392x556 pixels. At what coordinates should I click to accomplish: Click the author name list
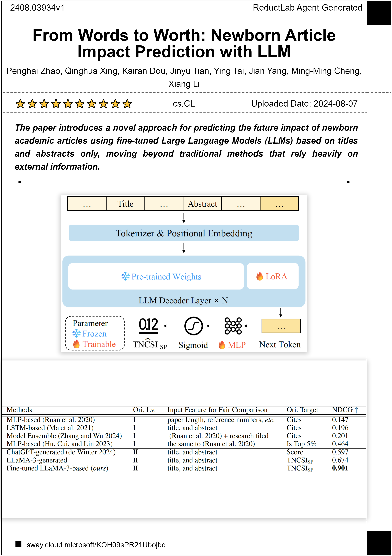184,77
